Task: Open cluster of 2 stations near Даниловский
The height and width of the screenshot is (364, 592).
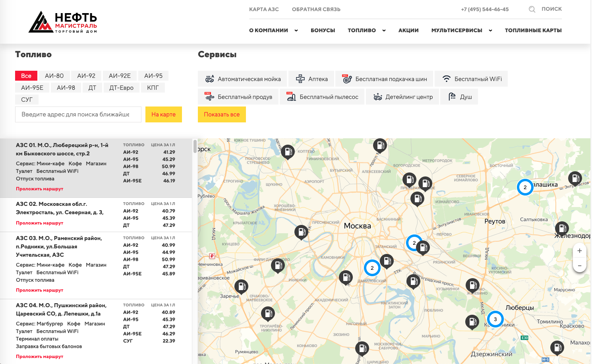Action: click(372, 268)
